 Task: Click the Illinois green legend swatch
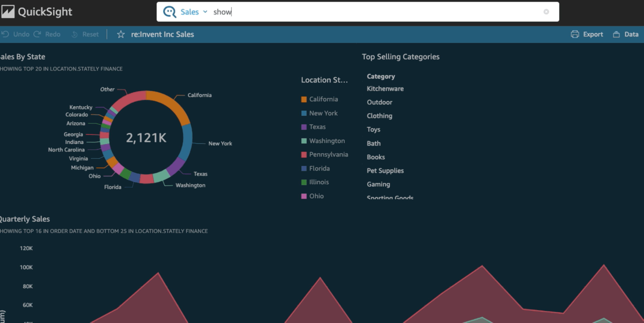tap(304, 182)
